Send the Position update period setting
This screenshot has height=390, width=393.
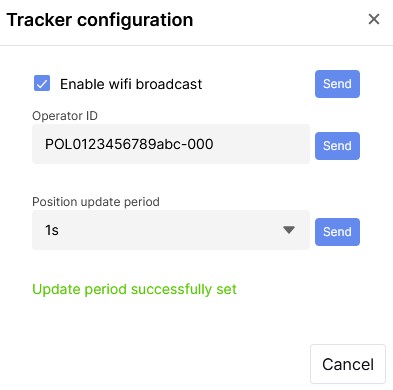337,232
